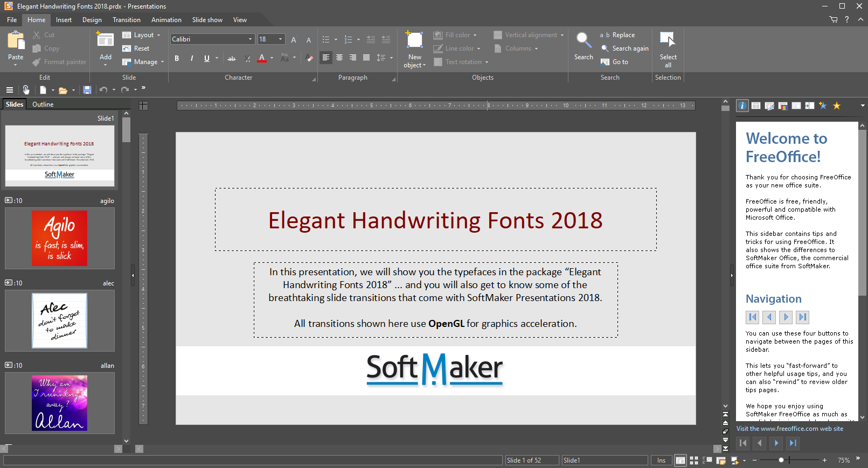Click the gold star animations icon
This screenshot has width=868, height=468.
click(837, 106)
